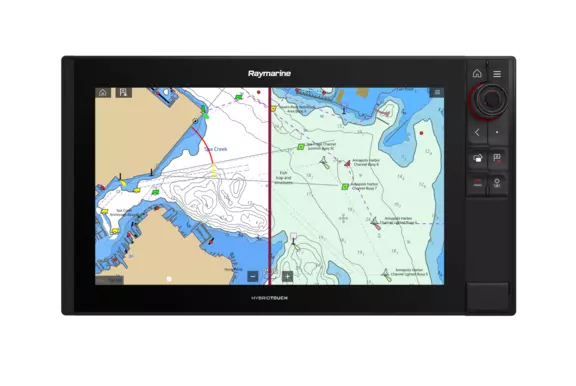Screen dimensions: 576x386
Task: Tap the waypoint/MOB icon beside Home
Action: coord(123,93)
